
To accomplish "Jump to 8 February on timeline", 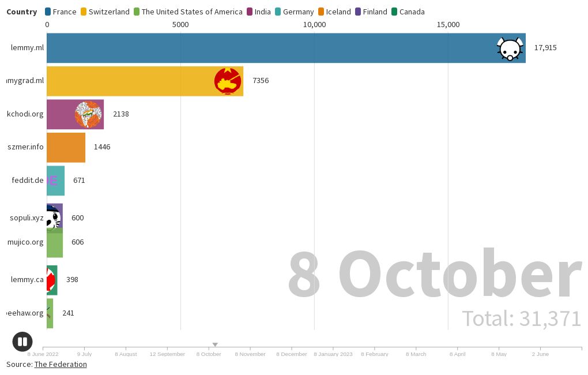I will [x=375, y=354].
